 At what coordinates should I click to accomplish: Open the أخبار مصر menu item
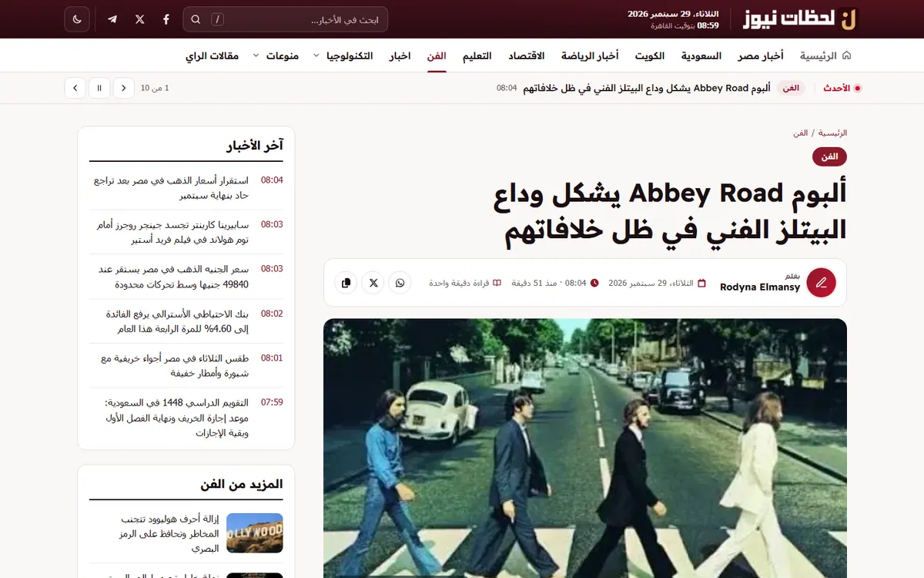(x=761, y=55)
